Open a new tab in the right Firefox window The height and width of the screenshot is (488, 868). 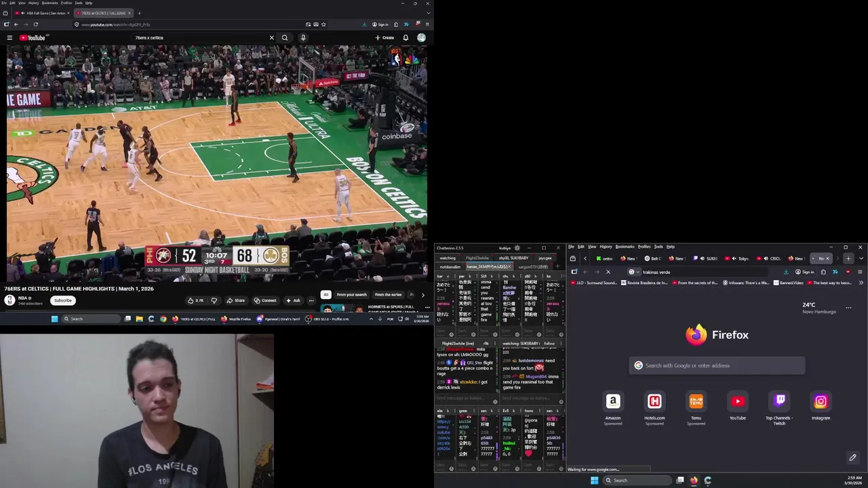(848, 258)
